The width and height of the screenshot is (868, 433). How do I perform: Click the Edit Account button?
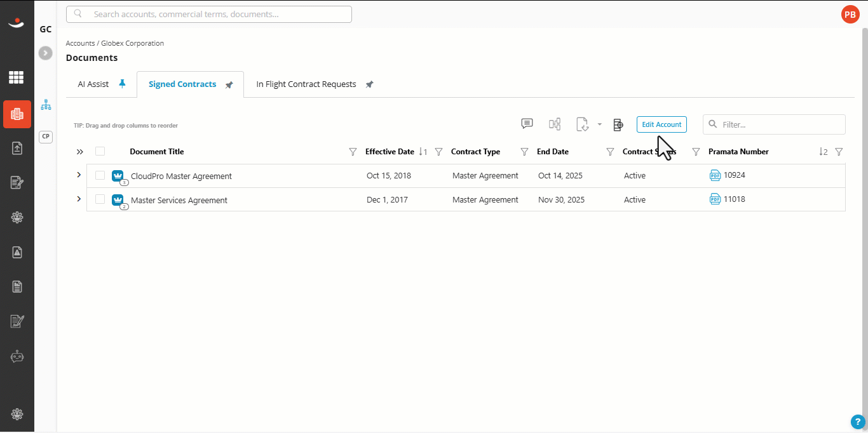click(x=661, y=124)
